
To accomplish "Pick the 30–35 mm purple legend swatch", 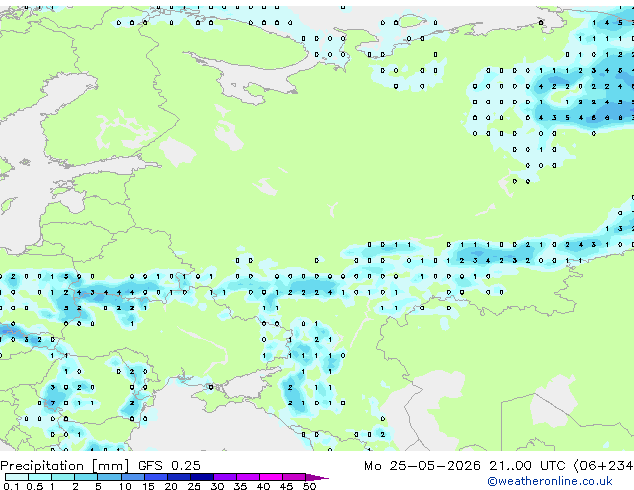I will [x=224, y=477].
